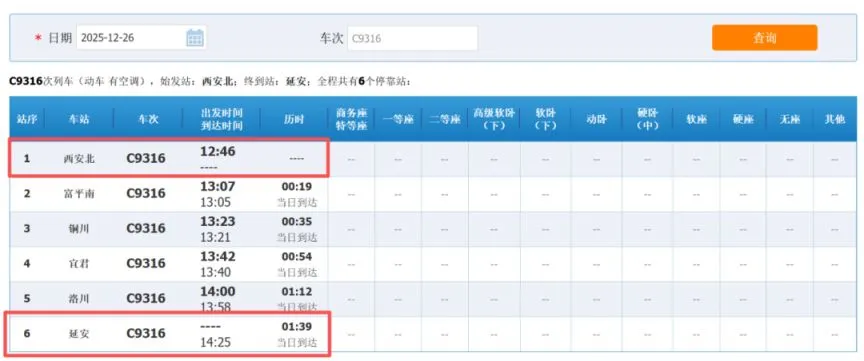The image size is (864, 361).
Task: Click the 出发时间 到达时间 column header
Action: click(222, 119)
